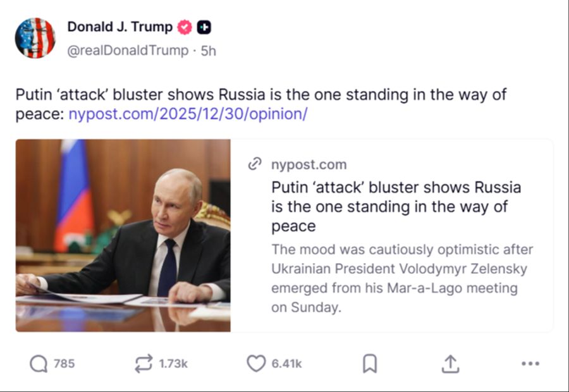569x392 pixels.
Task: Click the heart icon to like the post
Action: [x=255, y=364]
